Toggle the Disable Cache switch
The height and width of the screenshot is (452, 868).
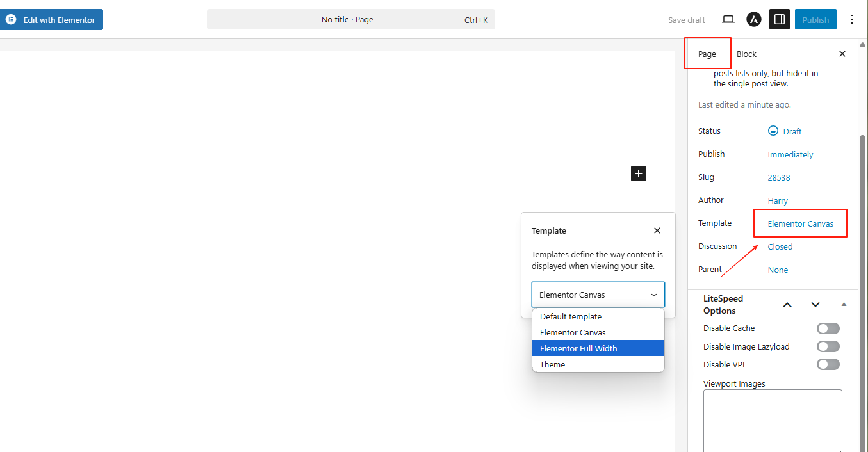click(828, 328)
